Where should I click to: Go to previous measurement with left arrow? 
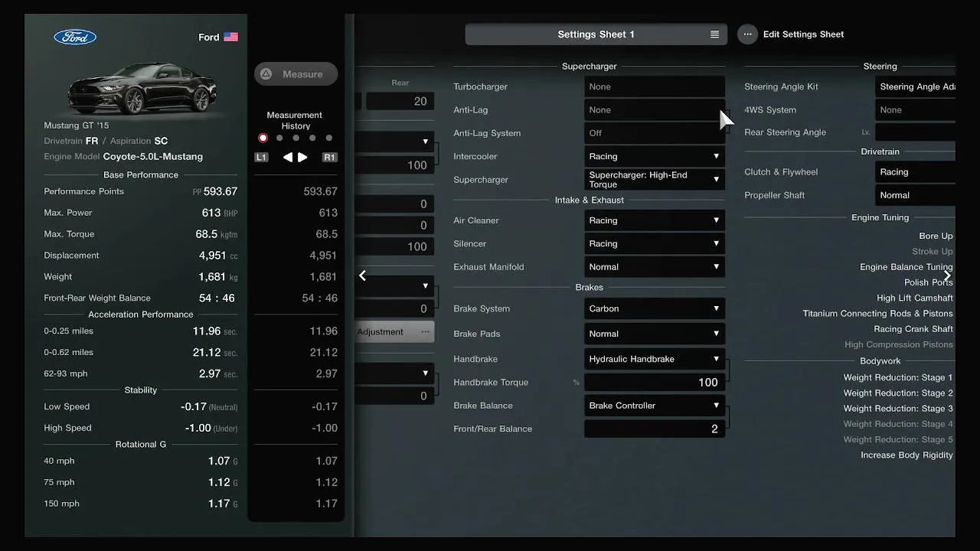pyautogui.click(x=288, y=157)
